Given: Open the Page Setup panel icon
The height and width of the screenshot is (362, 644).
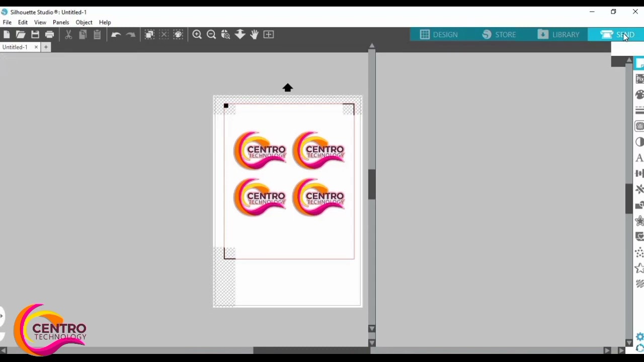Looking at the screenshot, I should 639,64.
